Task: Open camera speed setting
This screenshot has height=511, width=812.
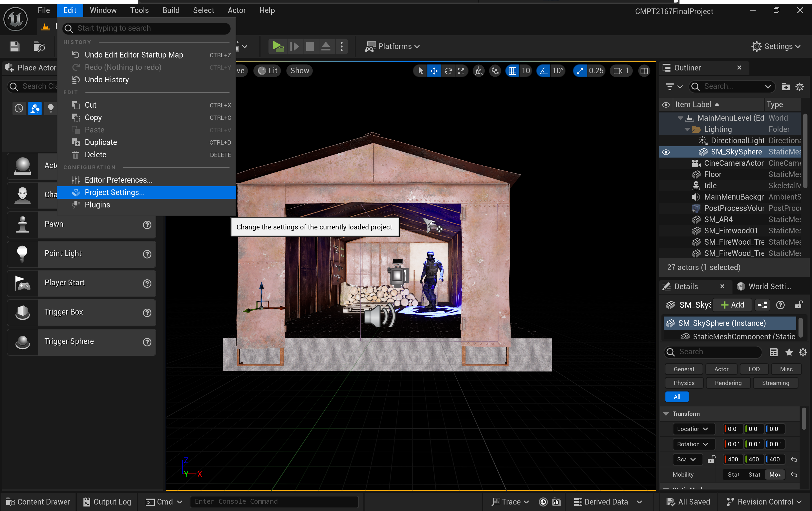Action: (621, 71)
